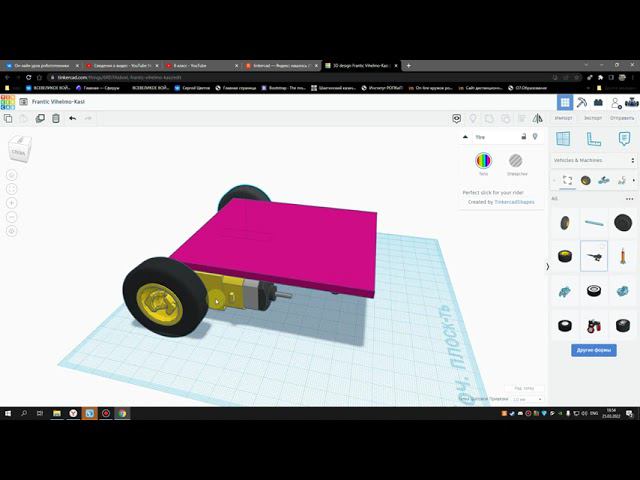Select the blue vehicle category tab

(604, 180)
